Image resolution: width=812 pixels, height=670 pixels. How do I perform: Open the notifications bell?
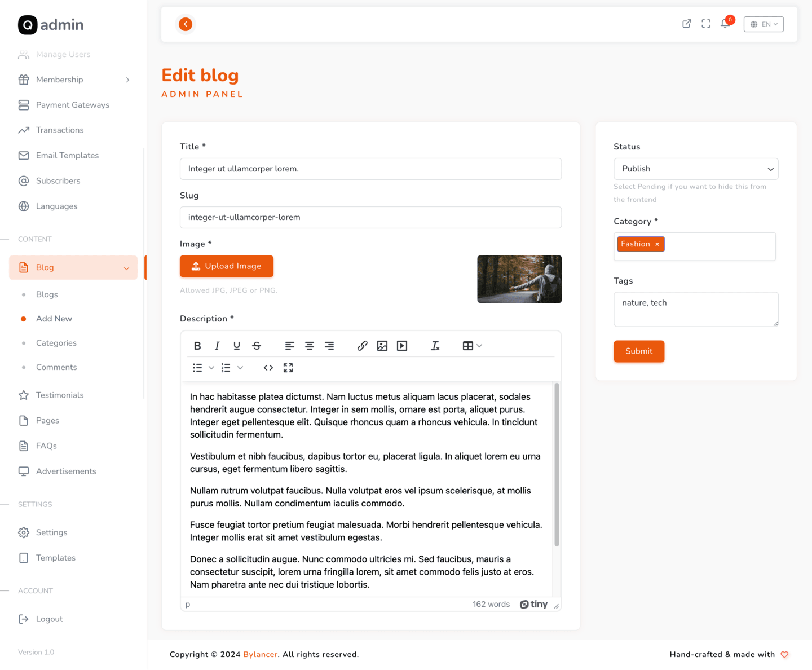tap(725, 24)
